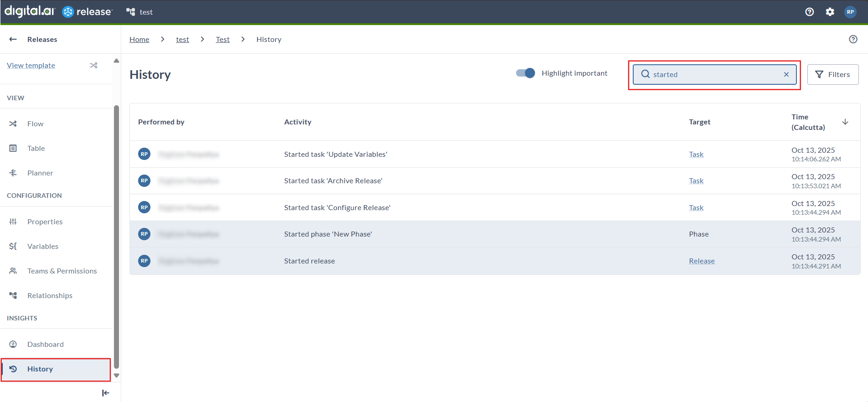Click inside the history search field
Viewport: 868px width, 402px height.
716,74
